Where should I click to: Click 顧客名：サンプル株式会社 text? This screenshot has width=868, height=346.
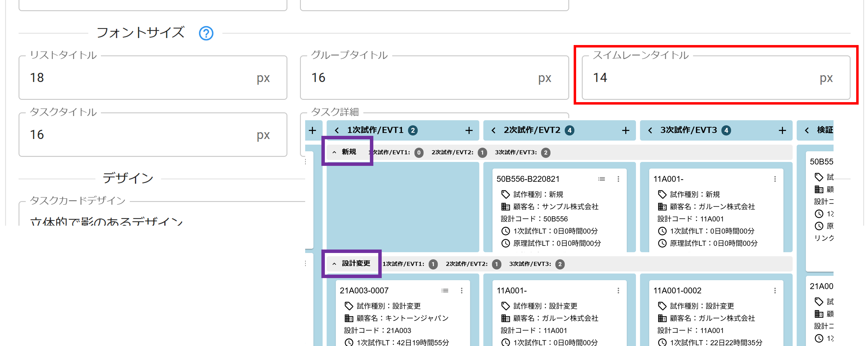556,206
